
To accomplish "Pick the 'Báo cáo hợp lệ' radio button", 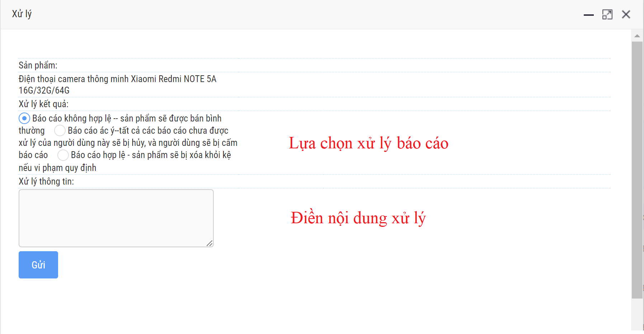I will pos(63,155).
